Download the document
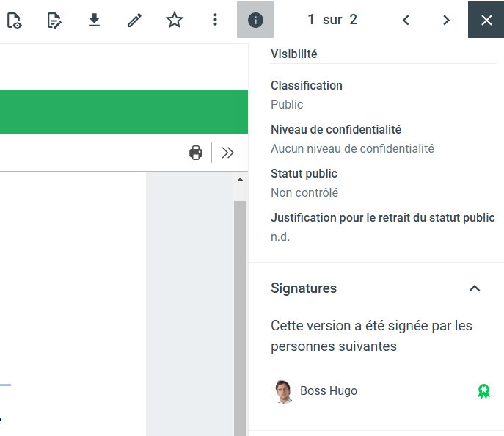Screen dimensions: 504x436 click(x=94, y=21)
